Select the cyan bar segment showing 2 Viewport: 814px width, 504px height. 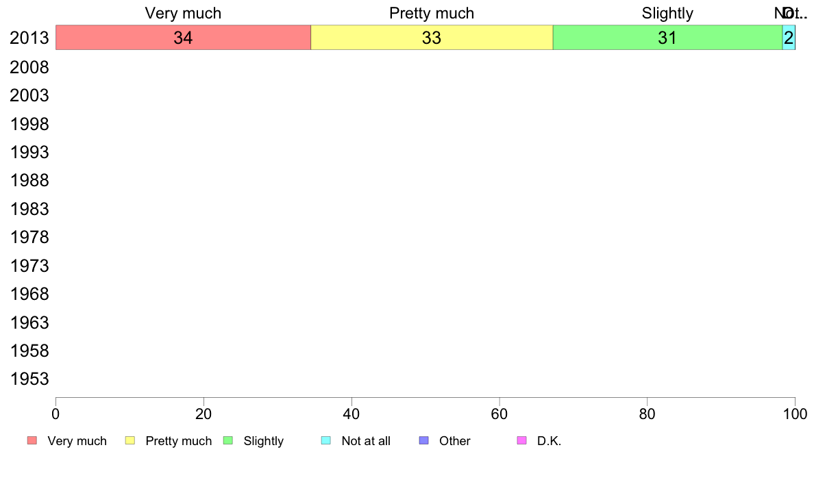click(x=789, y=38)
